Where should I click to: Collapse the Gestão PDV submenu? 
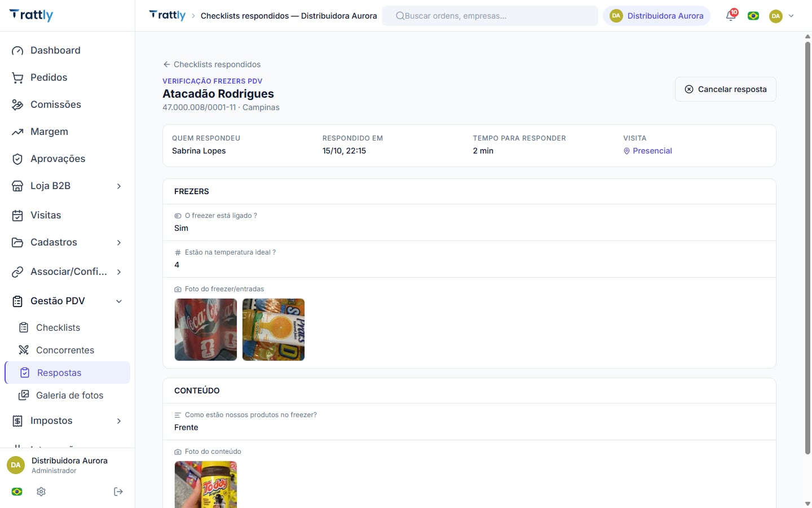(119, 301)
